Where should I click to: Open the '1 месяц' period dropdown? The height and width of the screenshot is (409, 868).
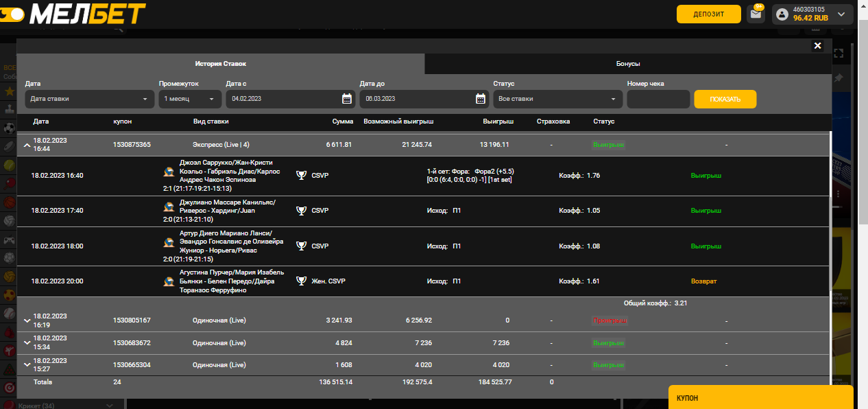(x=190, y=99)
